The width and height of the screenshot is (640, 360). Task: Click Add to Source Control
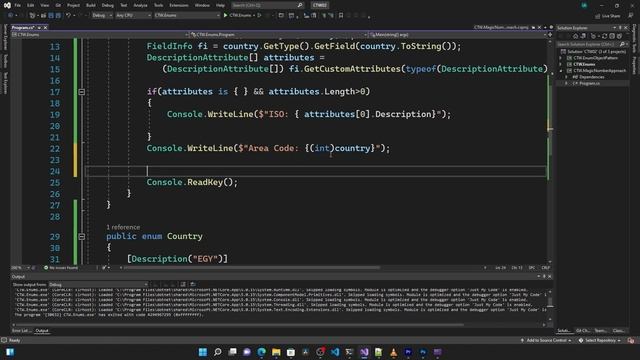tap(546, 340)
